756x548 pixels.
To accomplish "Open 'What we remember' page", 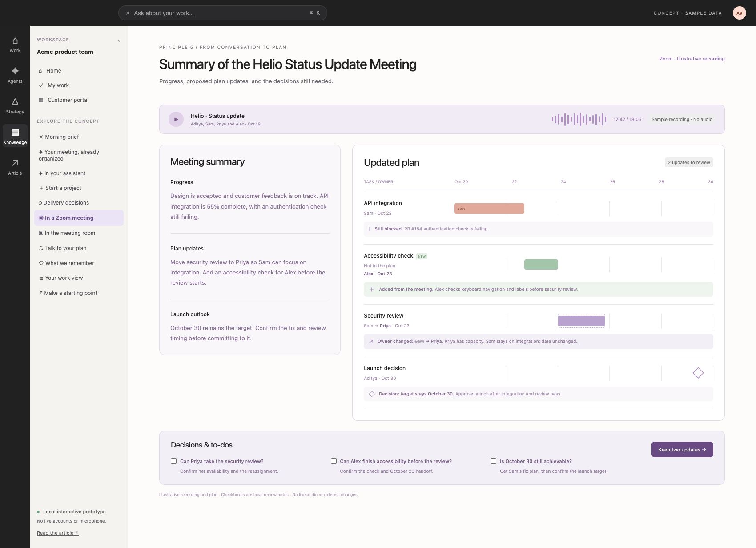I will click(x=79, y=263).
